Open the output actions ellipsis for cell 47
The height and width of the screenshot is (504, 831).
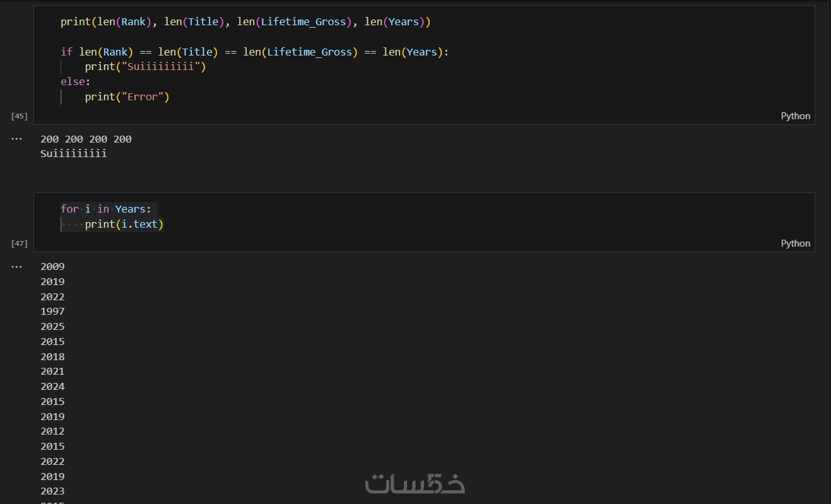[16, 266]
